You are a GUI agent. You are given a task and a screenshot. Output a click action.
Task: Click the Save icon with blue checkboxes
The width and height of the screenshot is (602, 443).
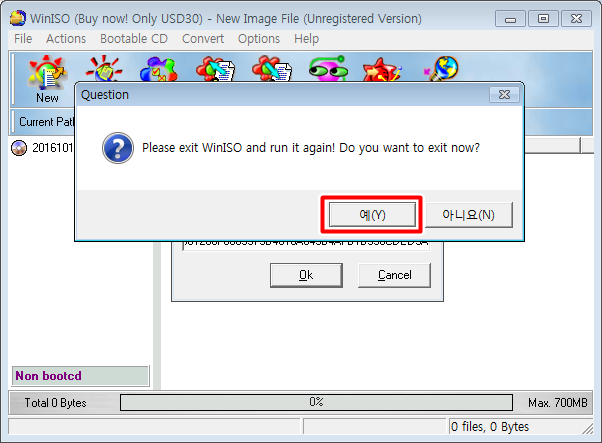click(x=159, y=69)
